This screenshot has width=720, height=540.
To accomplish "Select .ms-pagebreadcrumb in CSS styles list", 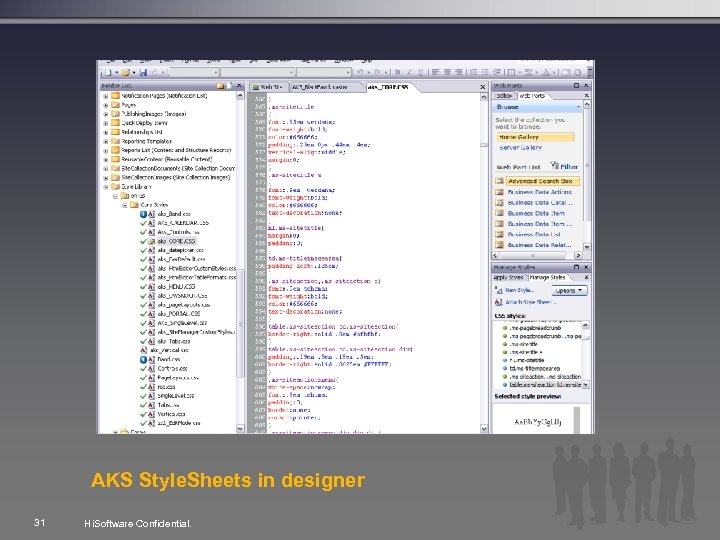I will pos(535,328).
